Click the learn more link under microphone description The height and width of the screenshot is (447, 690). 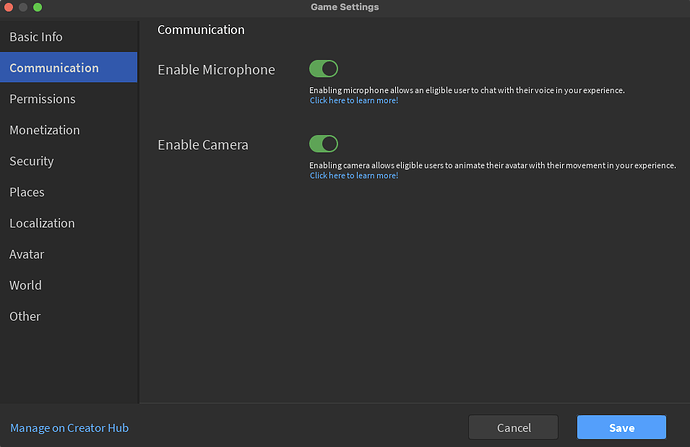[354, 101]
